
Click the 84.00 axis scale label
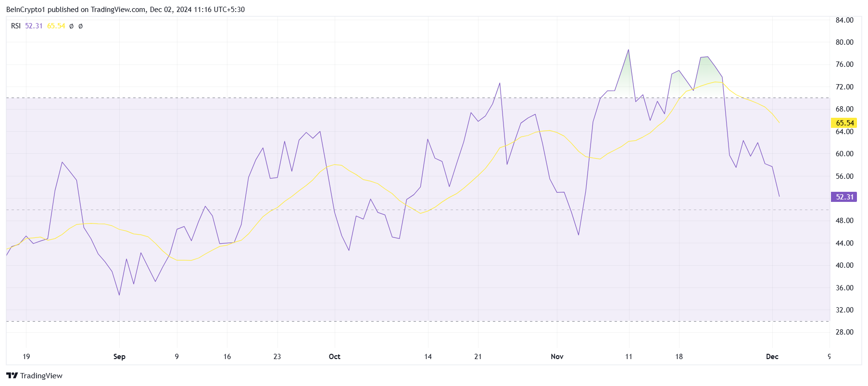click(844, 20)
